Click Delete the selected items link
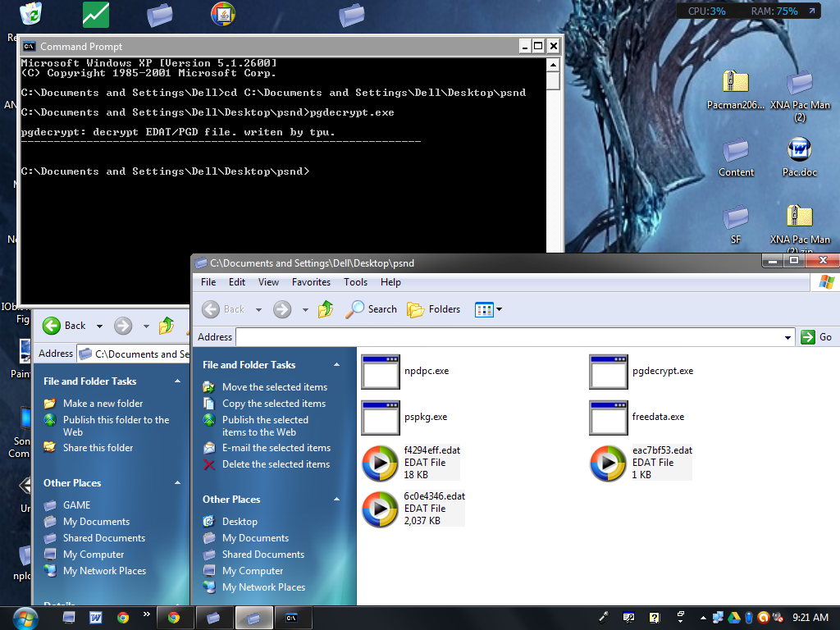This screenshot has height=630, width=840. 276,464
